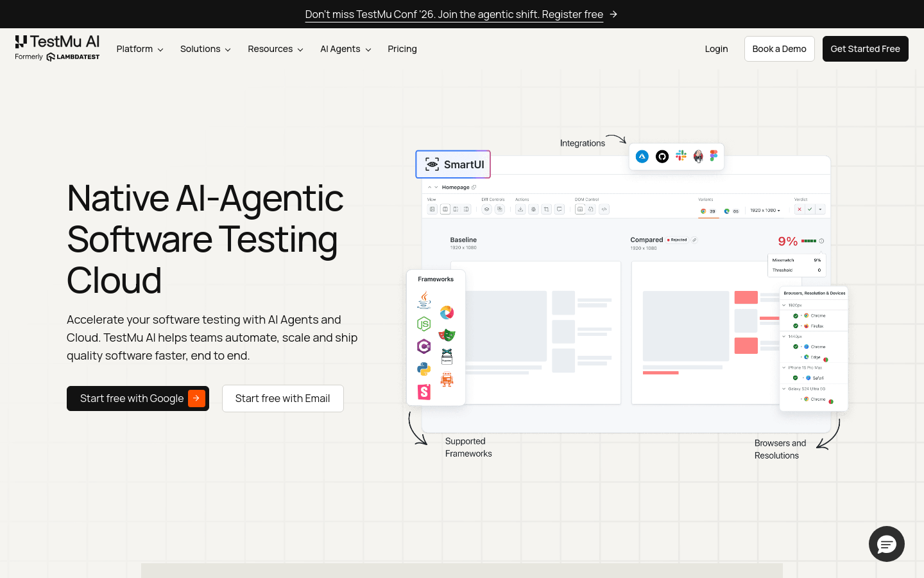Click the Playwright masks framework icon

tap(447, 335)
